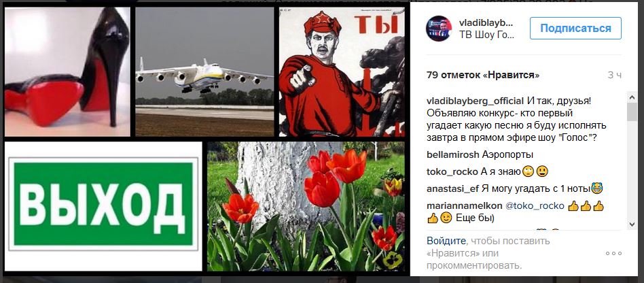Click the green ВЫХОД sign image
The height and width of the screenshot is (283, 644).
click(103, 207)
